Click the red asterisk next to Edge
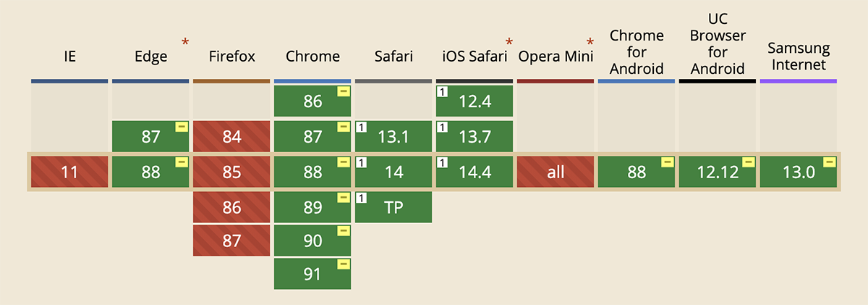The height and width of the screenshot is (305, 868). (185, 43)
